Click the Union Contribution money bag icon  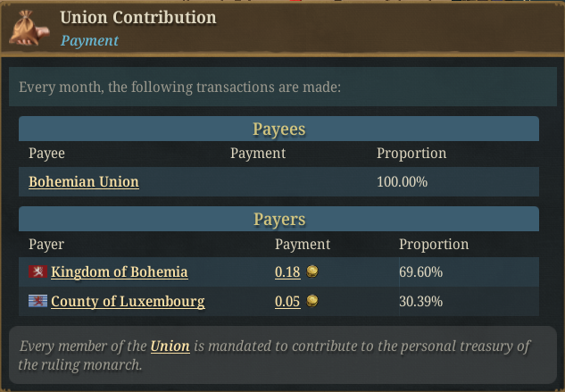(x=27, y=28)
